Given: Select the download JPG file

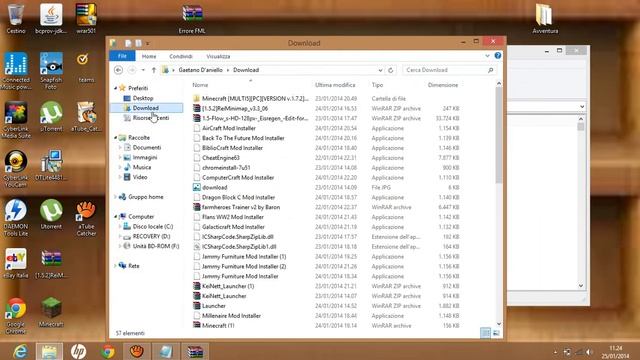Looking at the screenshot, I should 215,187.
